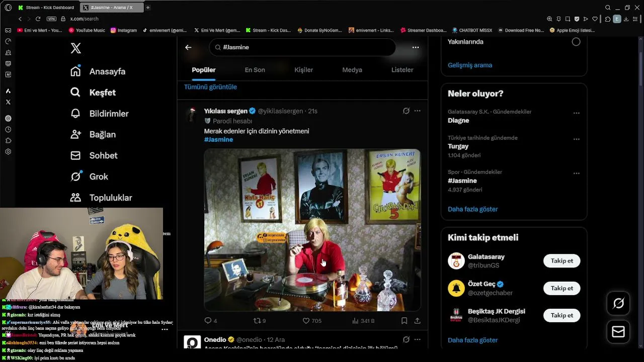Open browser sidebar settings gear
The width and height of the screenshot is (644, 362).
pos(8,152)
